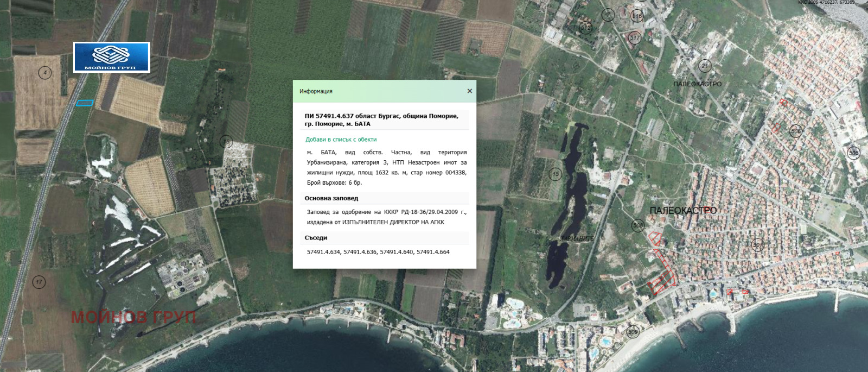Click the circled marker numbered 517
This screenshot has width=868, height=372.
click(x=635, y=38)
